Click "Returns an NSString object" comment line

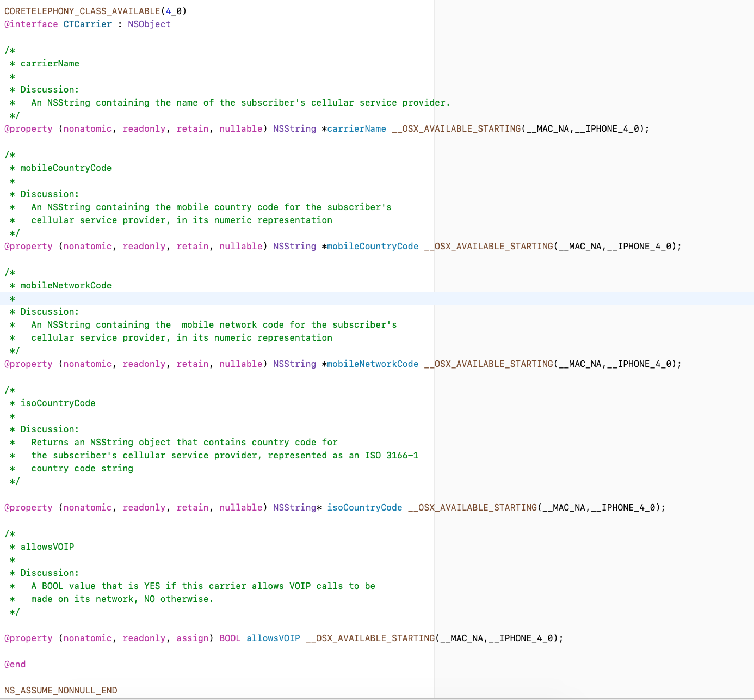coord(184,442)
